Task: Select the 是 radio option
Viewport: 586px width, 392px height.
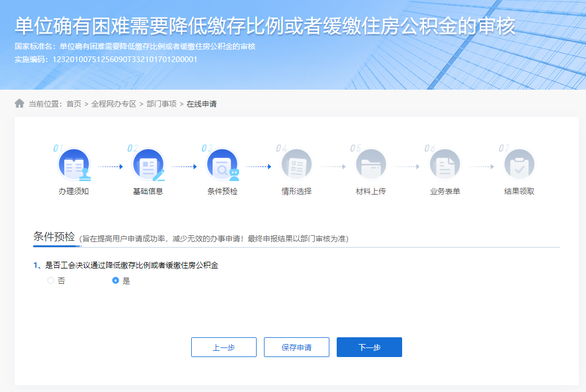Action: [113, 280]
